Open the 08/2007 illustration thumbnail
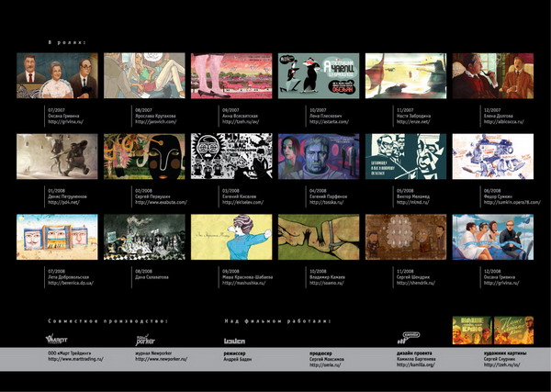This screenshot has width=551, height=392. pyautogui.click(x=144, y=75)
